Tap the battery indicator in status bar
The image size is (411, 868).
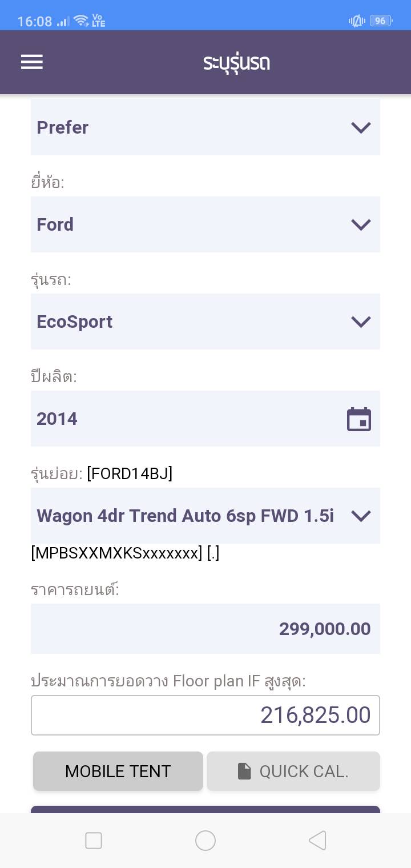point(380,21)
